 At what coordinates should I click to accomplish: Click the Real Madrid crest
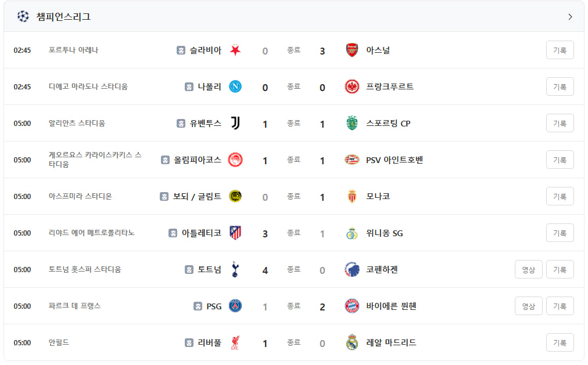[352, 342]
